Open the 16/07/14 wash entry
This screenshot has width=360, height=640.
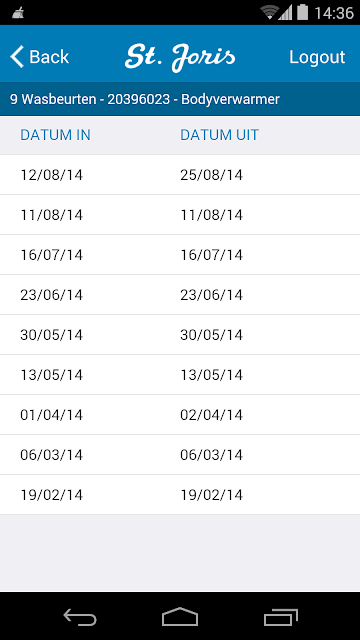pyautogui.click(x=180, y=255)
